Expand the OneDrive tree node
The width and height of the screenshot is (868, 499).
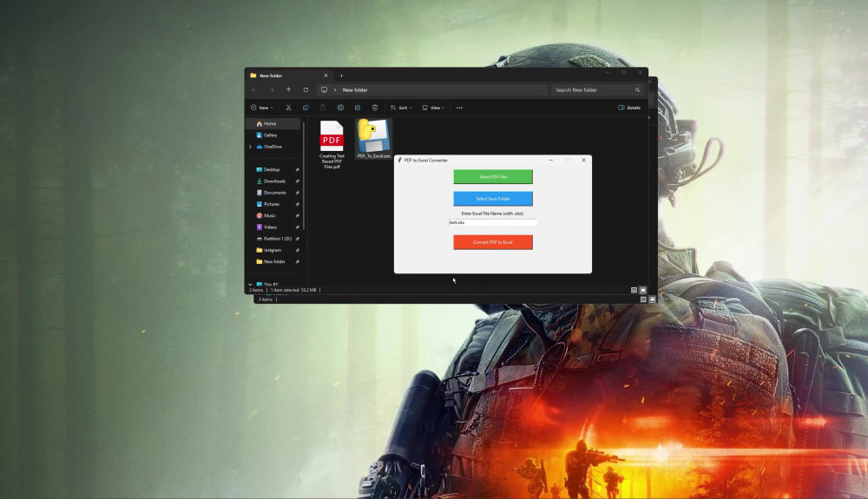pos(250,147)
